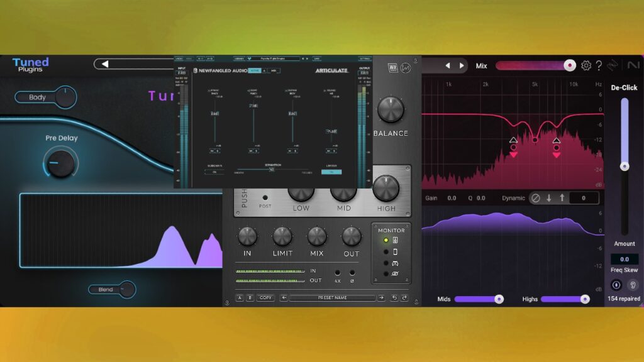The width and height of the screenshot is (644, 362).
Task: Click the left EQ band up triangle handle
Action: click(513, 140)
